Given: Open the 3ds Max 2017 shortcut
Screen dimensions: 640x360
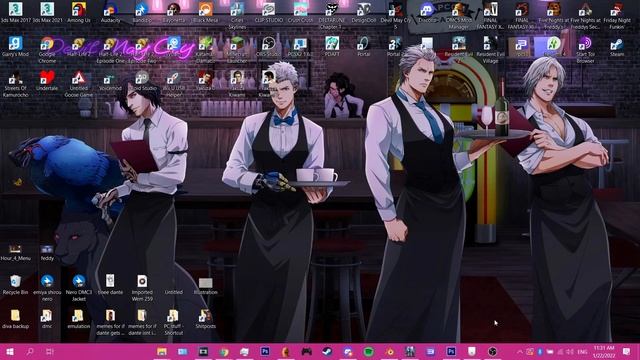Looking at the screenshot, I should pyautogui.click(x=16, y=12).
